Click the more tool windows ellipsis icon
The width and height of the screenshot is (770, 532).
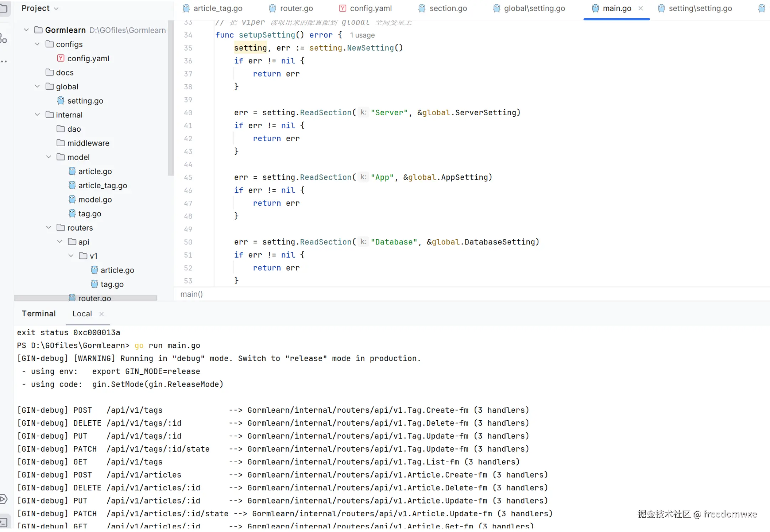4,62
